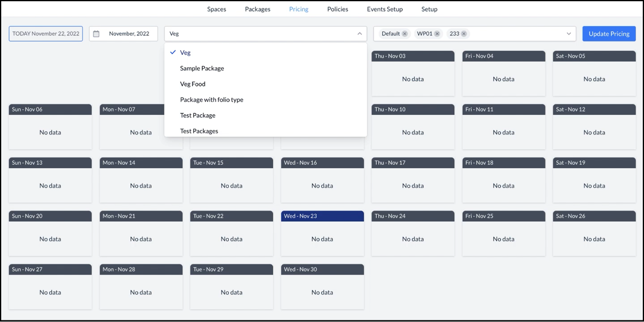Select the highlighted Wed - Nov 23 card
The width and height of the screenshot is (644, 322).
(x=322, y=233)
